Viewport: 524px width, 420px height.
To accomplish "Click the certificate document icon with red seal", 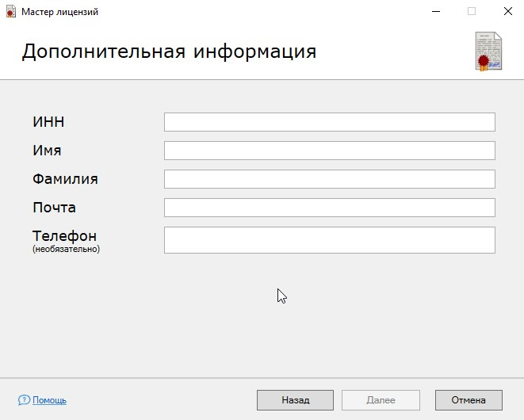I will (488, 52).
